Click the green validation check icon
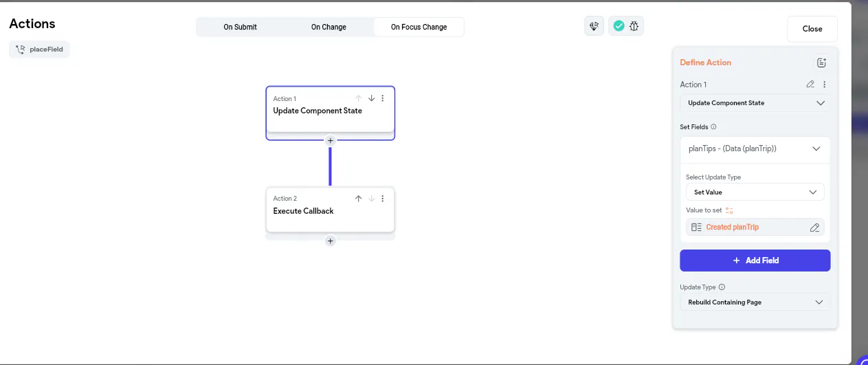Screen dimensions: 868x365 [619, 26]
